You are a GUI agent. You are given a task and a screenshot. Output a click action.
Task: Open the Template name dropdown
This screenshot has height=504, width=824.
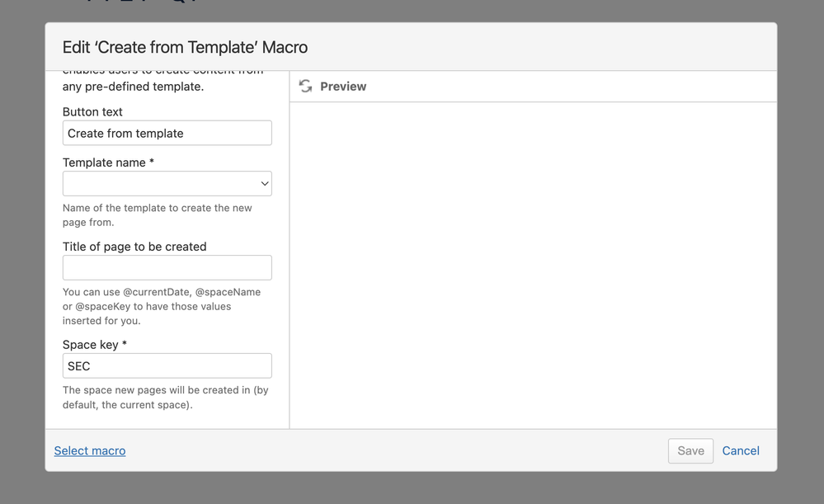click(167, 183)
